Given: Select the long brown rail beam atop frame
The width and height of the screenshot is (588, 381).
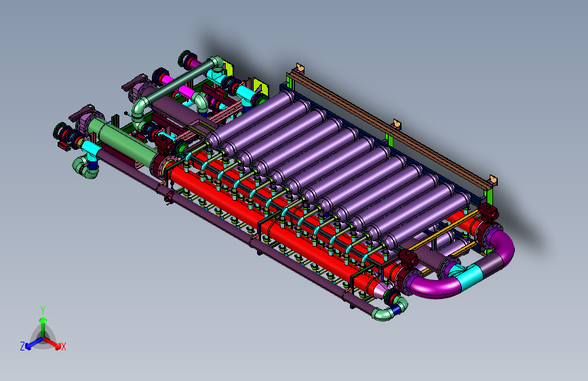Looking at the screenshot, I should [390, 130].
